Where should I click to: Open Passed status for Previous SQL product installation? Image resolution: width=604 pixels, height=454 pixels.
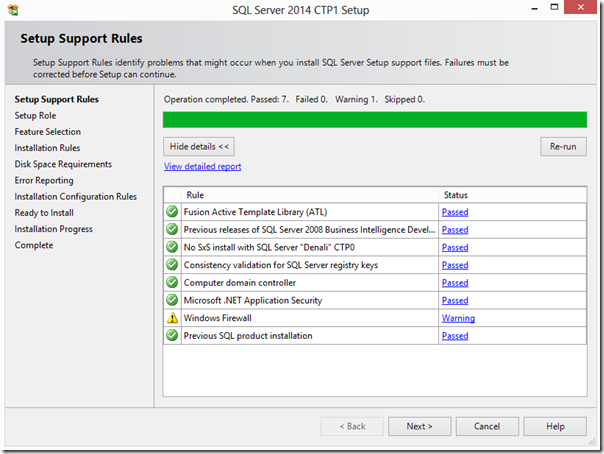[x=455, y=336]
